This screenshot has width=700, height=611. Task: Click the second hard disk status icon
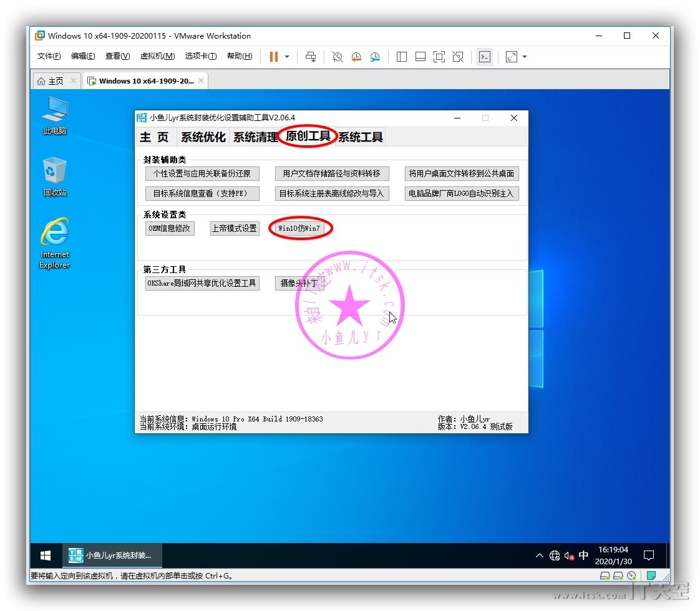pyautogui.click(x=618, y=575)
